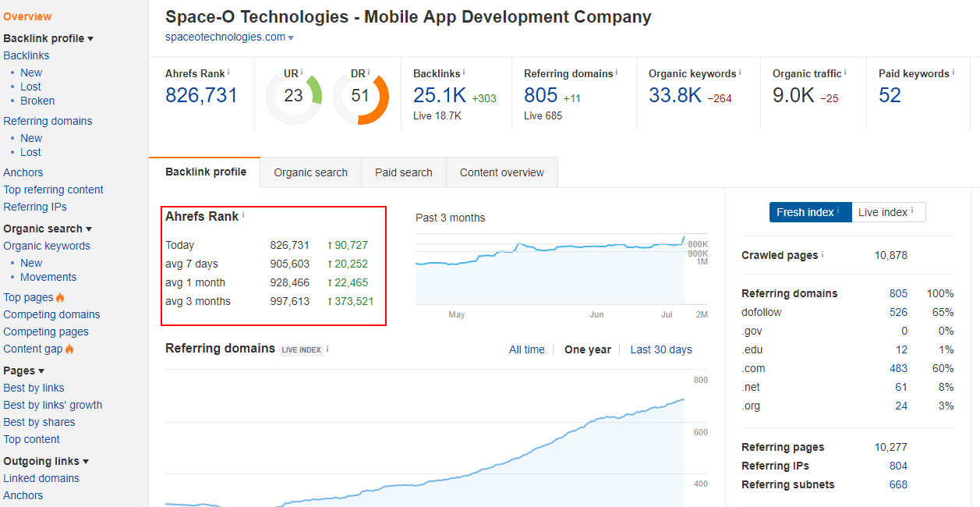The width and height of the screenshot is (980, 507).
Task: Click info icon beside Backlinks metric heading
Action: (464, 72)
